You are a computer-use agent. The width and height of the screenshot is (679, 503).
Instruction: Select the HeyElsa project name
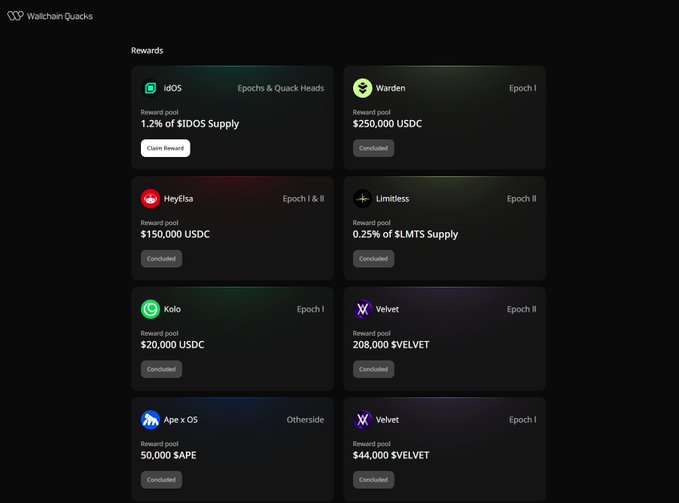click(x=178, y=199)
